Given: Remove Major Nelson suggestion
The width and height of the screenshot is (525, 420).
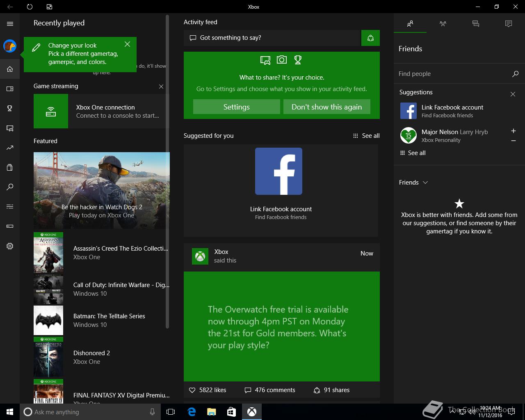Looking at the screenshot, I should click(513, 141).
